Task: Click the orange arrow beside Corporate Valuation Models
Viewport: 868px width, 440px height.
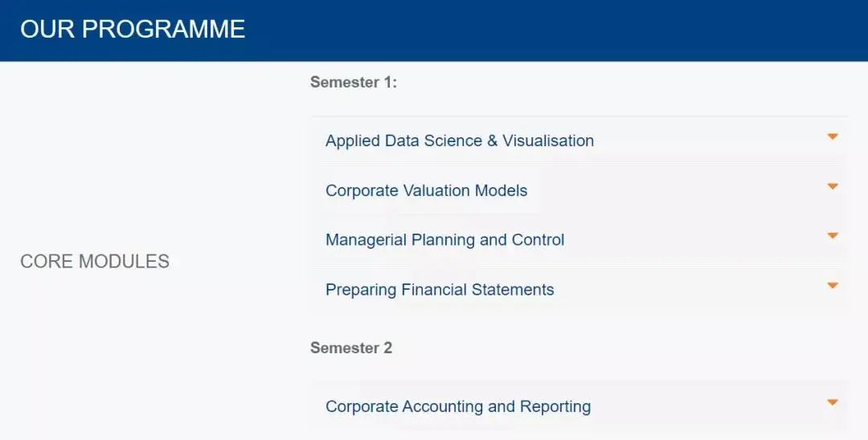Action: point(833,187)
